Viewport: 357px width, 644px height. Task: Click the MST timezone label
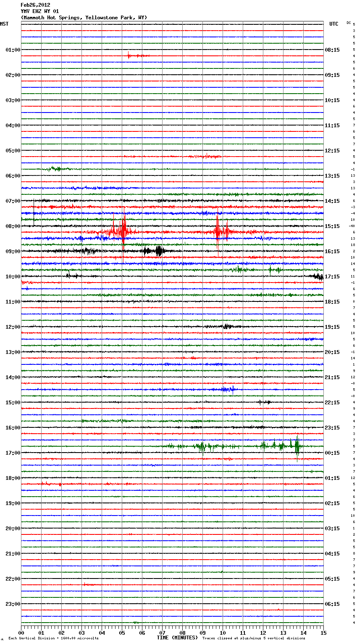point(4,24)
